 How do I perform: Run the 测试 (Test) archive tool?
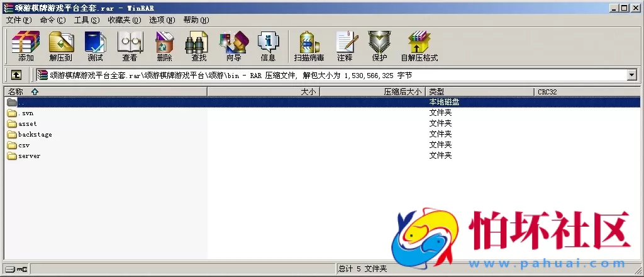pyautogui.click(x=96, y=45)
